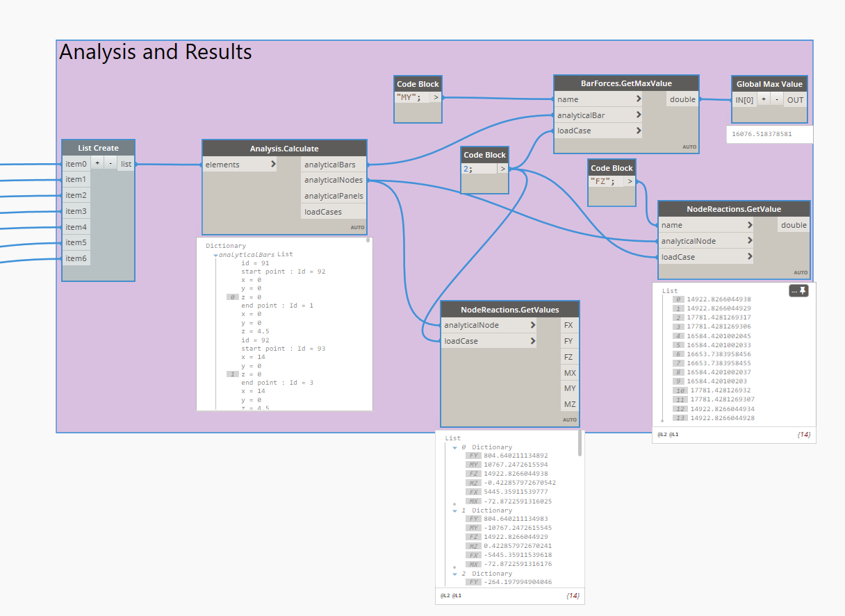Remove an input from Global Max Value node
The height and width of the screenshot is (616, 845).
tap(776, 99)
